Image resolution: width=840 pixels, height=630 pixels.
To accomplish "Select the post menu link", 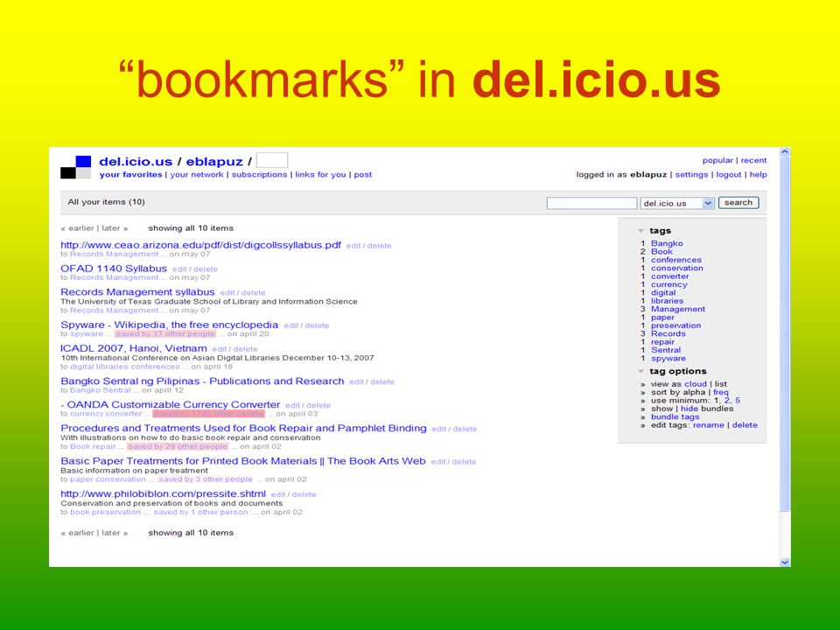I will coord(362,175).
